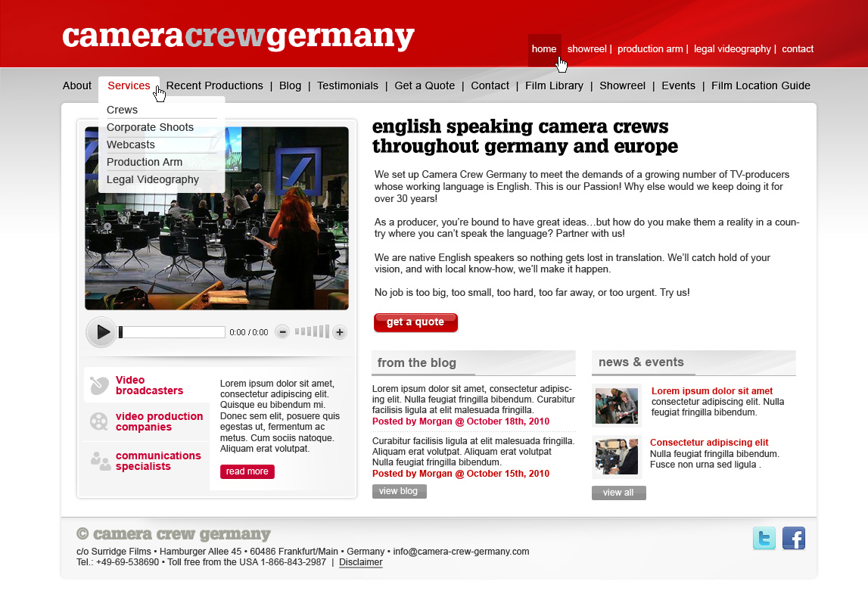Viewport: 868px width, 594px height.
Task: Open production arm in the red header
Action: 650,49
